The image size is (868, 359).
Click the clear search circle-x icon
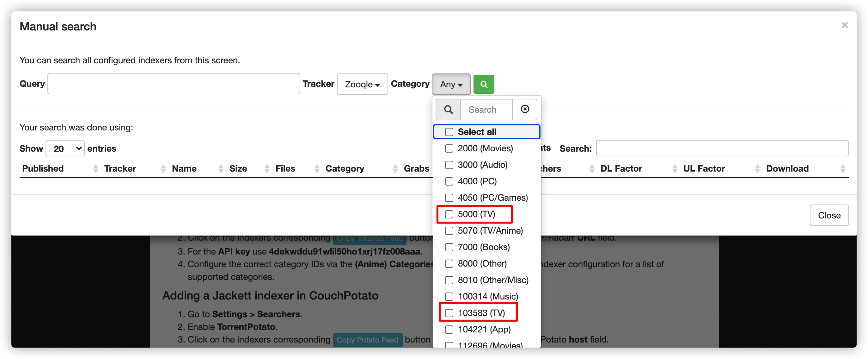coord(524,109)
